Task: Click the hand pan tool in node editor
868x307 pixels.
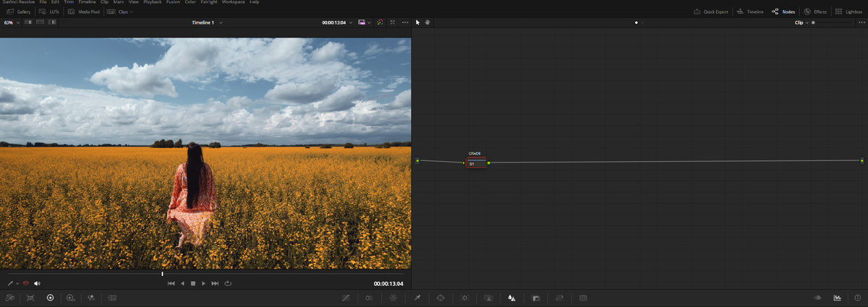Action: (x=427, y=22)
